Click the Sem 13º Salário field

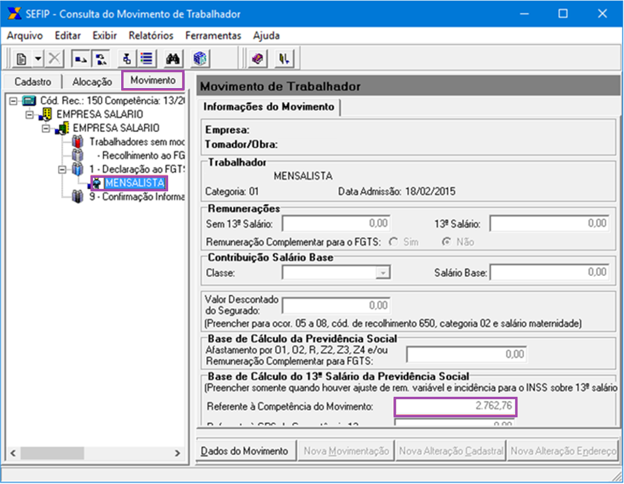336,223
